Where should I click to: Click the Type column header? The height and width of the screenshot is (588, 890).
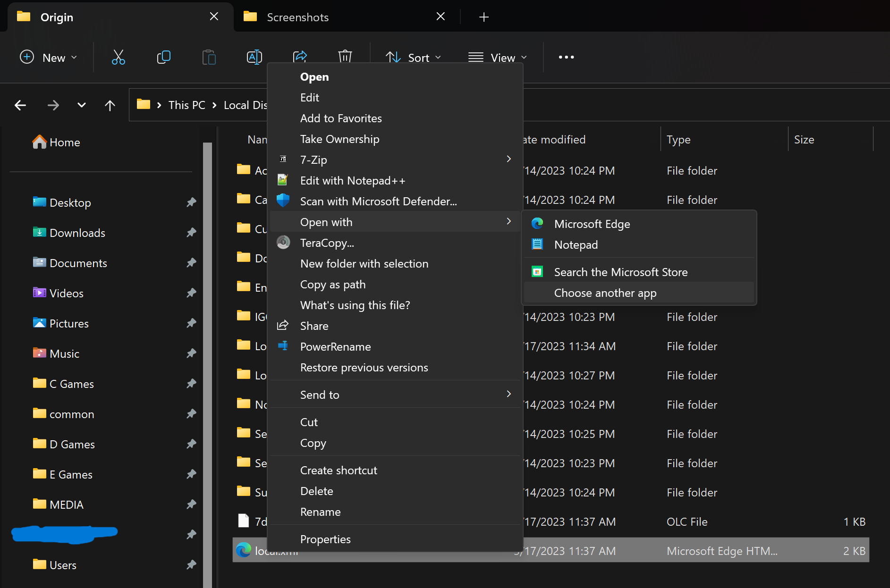[x=678, y=140]
